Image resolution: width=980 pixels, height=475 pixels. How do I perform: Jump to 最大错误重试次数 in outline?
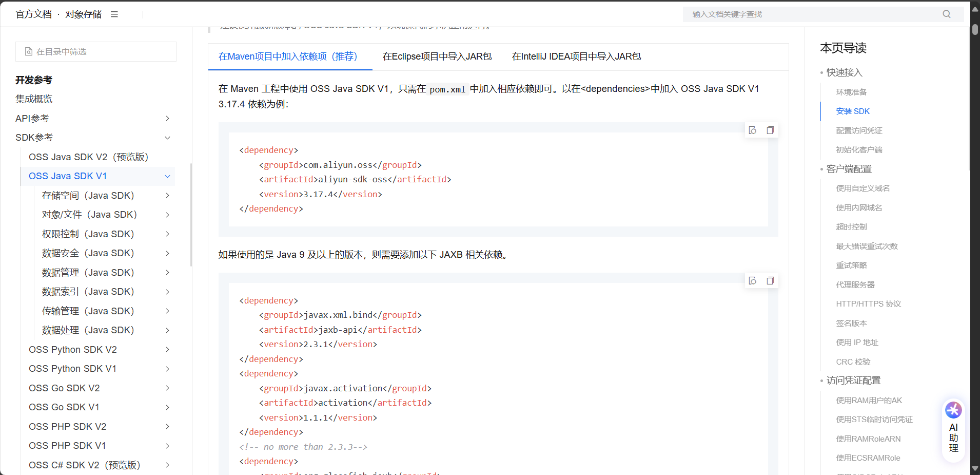867,246
